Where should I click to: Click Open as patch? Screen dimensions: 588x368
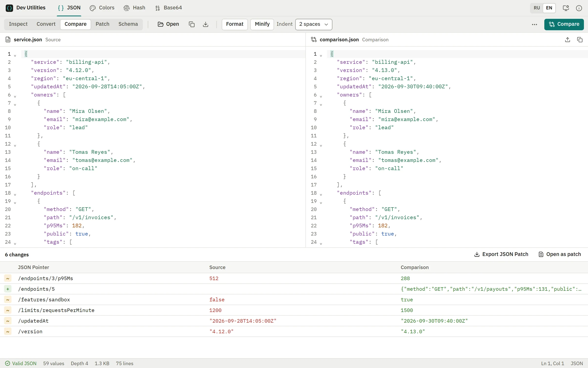(x=560, y=254)
